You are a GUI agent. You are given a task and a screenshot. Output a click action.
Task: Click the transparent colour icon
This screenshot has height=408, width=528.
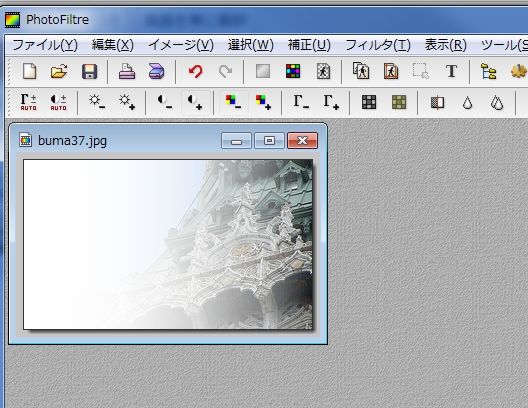point(323,71)
